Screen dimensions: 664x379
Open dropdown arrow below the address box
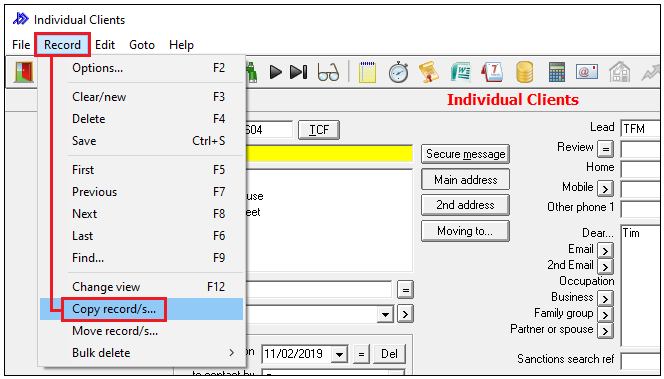385,315
